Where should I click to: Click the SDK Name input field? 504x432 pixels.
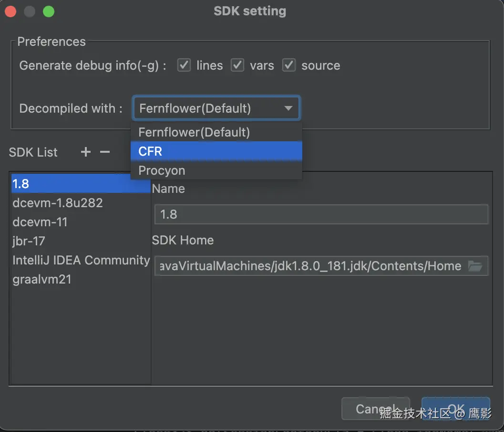[x=321, y=214]
